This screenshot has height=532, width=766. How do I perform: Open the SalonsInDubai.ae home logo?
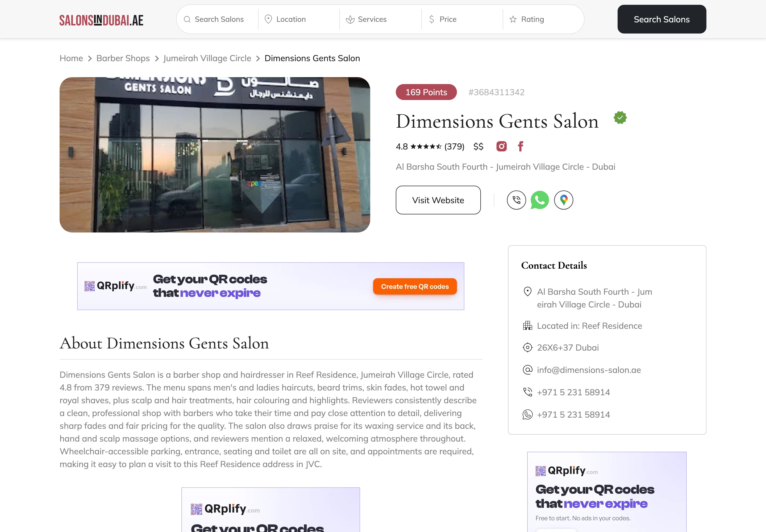pos(101,20)
